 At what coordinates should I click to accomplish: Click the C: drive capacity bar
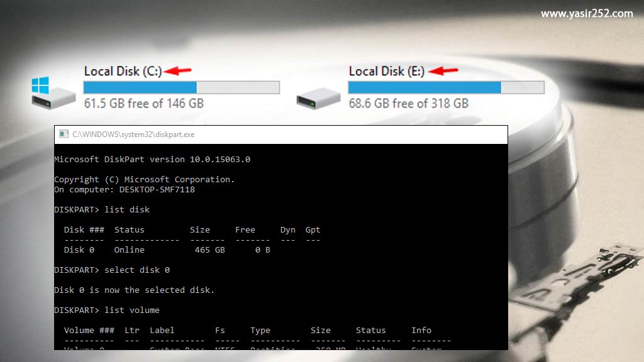181,87
